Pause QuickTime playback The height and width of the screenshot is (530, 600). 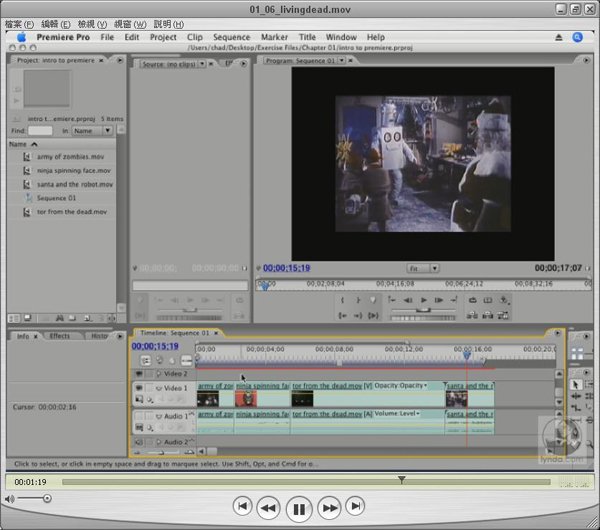coord(299,509)
